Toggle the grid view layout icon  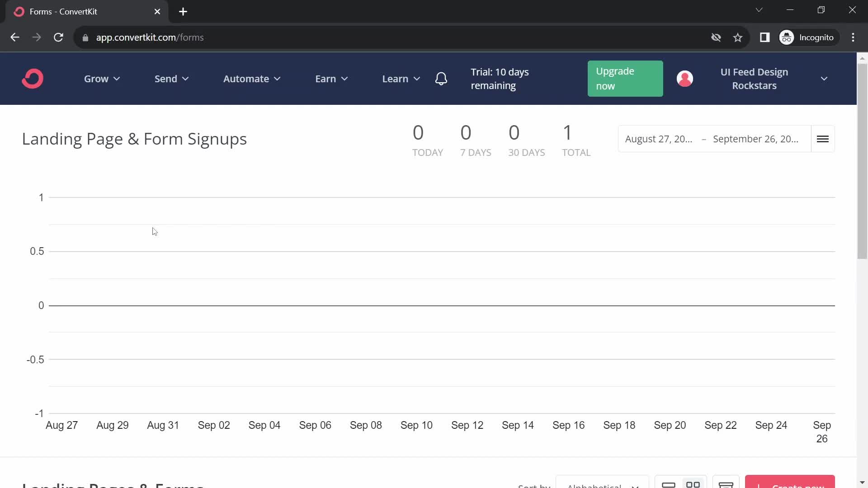pos(692,483)
